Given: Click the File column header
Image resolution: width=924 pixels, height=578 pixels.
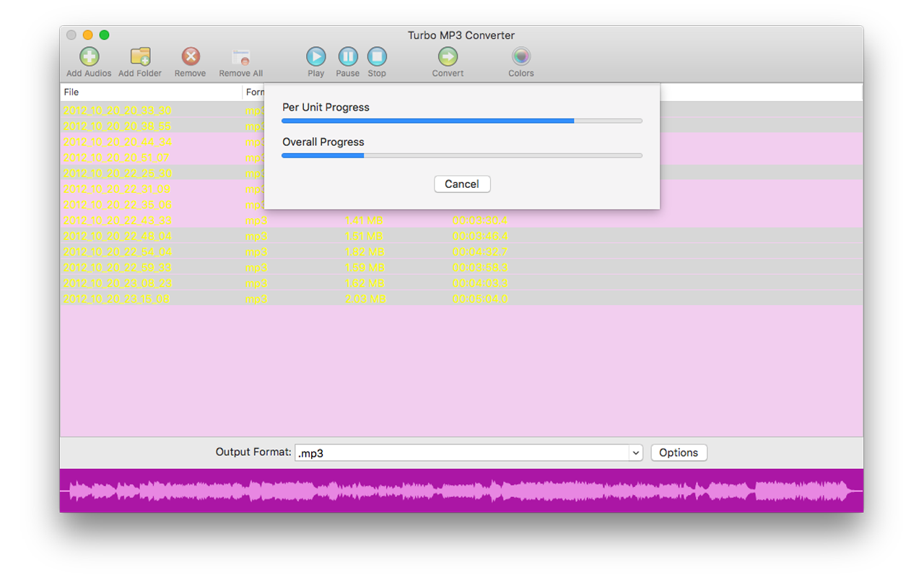Looking at the screenshot, I should pos(151,92).
